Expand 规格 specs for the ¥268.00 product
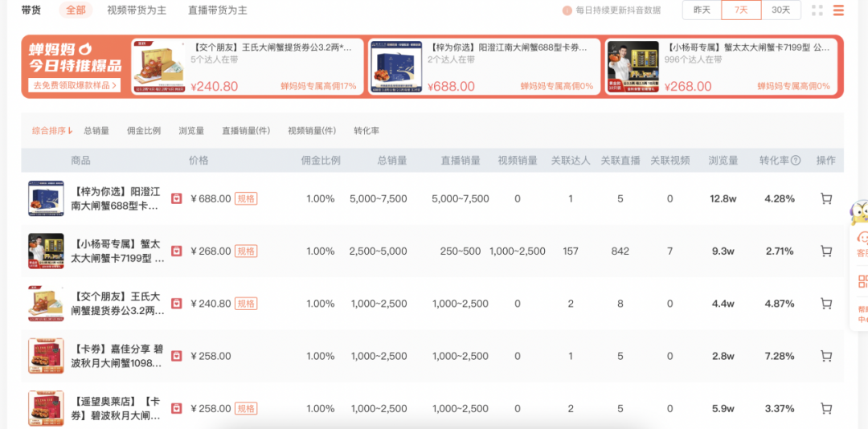Image resolution: width=868 pixels, height=429 pixels. (246, 251)
